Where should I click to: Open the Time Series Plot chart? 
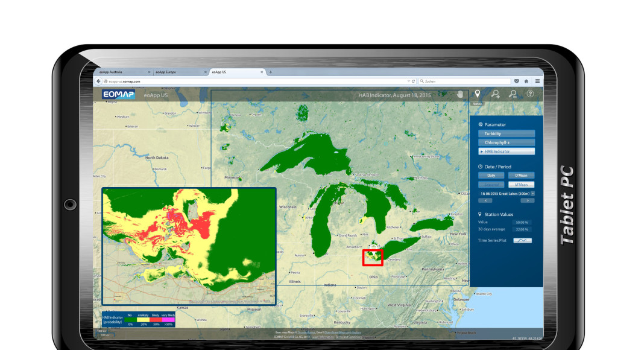(x=522, y=240)
